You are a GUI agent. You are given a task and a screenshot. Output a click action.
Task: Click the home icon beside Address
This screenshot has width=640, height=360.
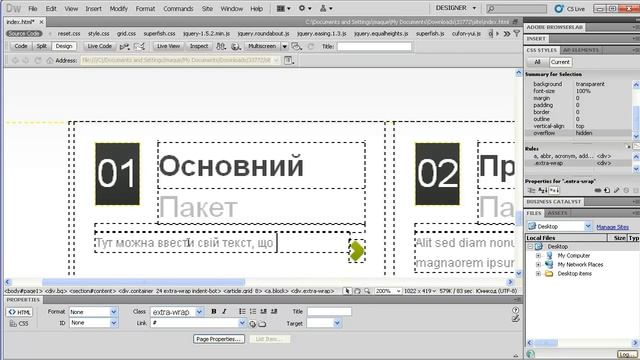coord(50,60)
